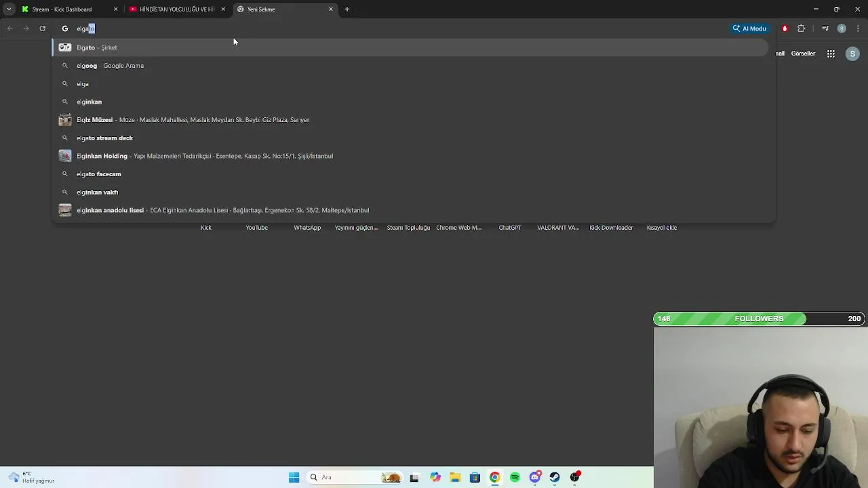Viewport: 868px width, 488px height.
Task: Reload the page with refresh icon
Action: point(42,28)
